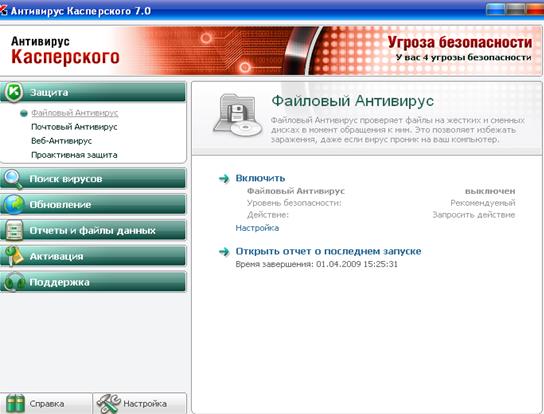This screenshot has width=544, height=414.
Task: Click the reports cabinet icon beside Отчеты
Action: (x=14, y=230)
